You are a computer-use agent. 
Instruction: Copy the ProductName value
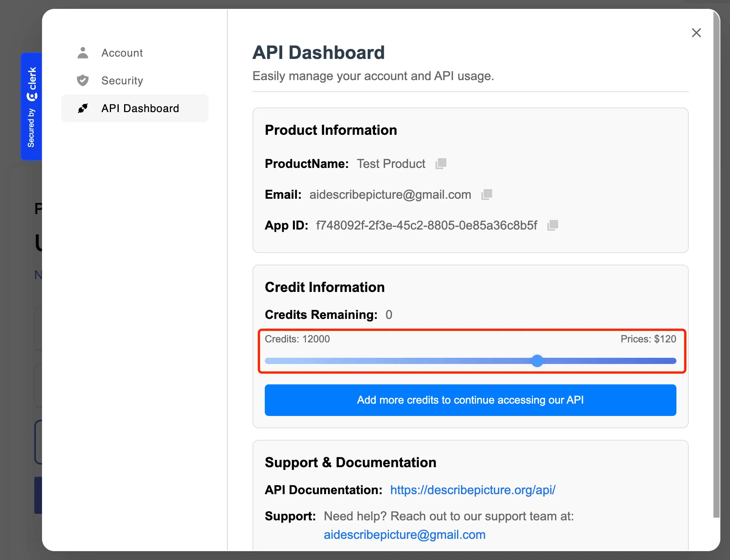[x=441, y=164]
